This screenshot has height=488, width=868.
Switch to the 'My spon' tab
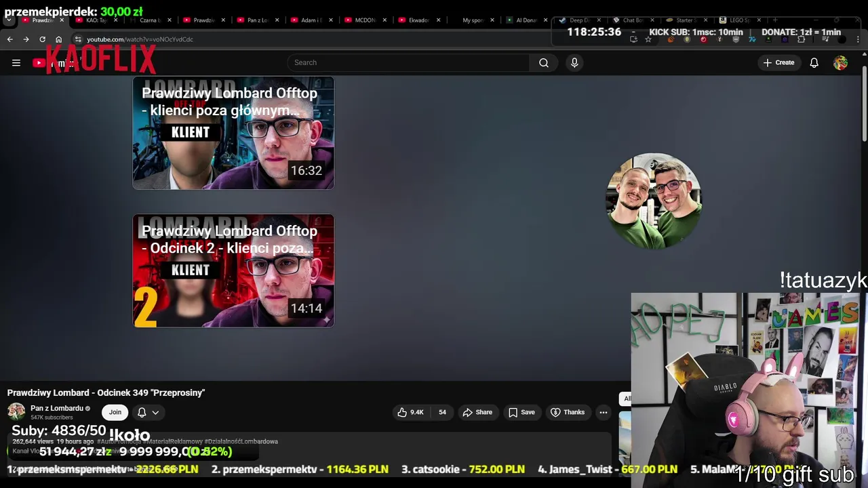[472, 20]
